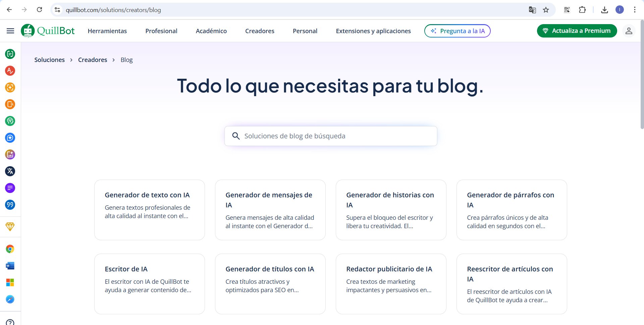Click the blog solutions search field
This screenshot has width=644, height=325.
click(331, 136)
